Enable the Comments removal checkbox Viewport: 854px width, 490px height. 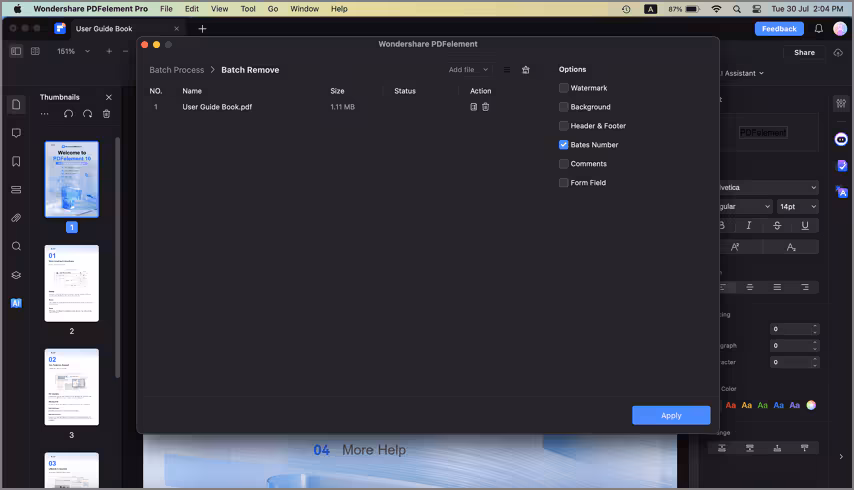pos(564,164)
